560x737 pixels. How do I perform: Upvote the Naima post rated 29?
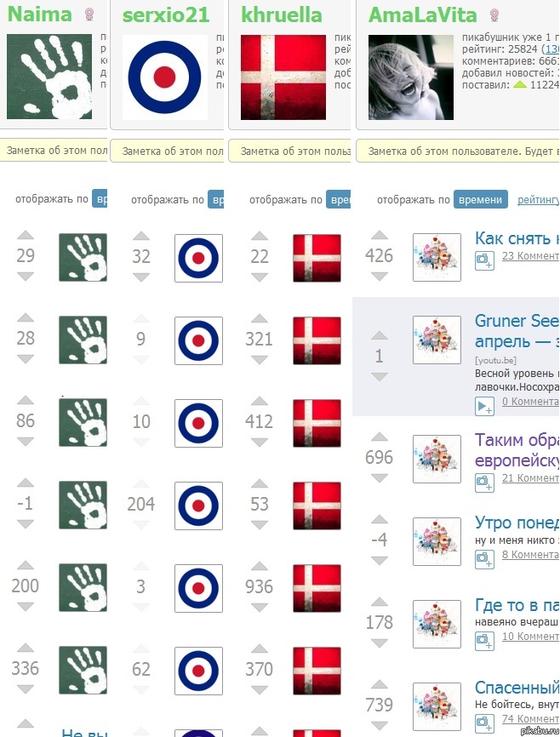click(x=26, y=235)
